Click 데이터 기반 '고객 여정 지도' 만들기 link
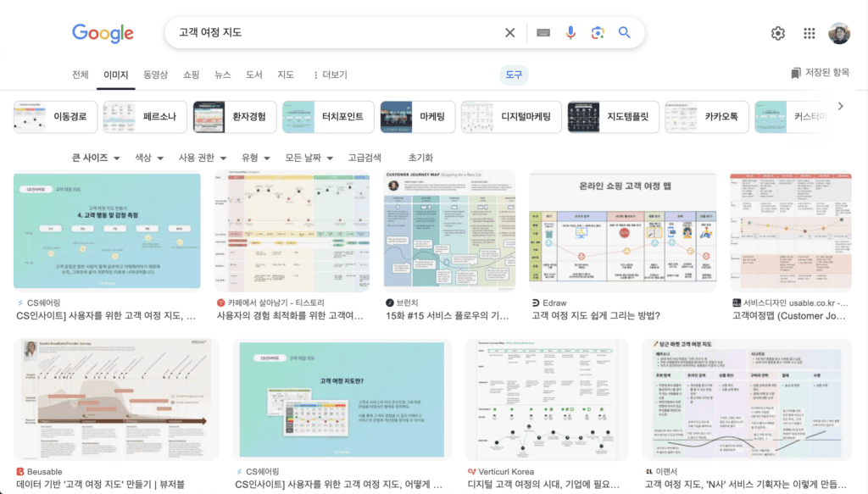 click(x=100, y=485)
